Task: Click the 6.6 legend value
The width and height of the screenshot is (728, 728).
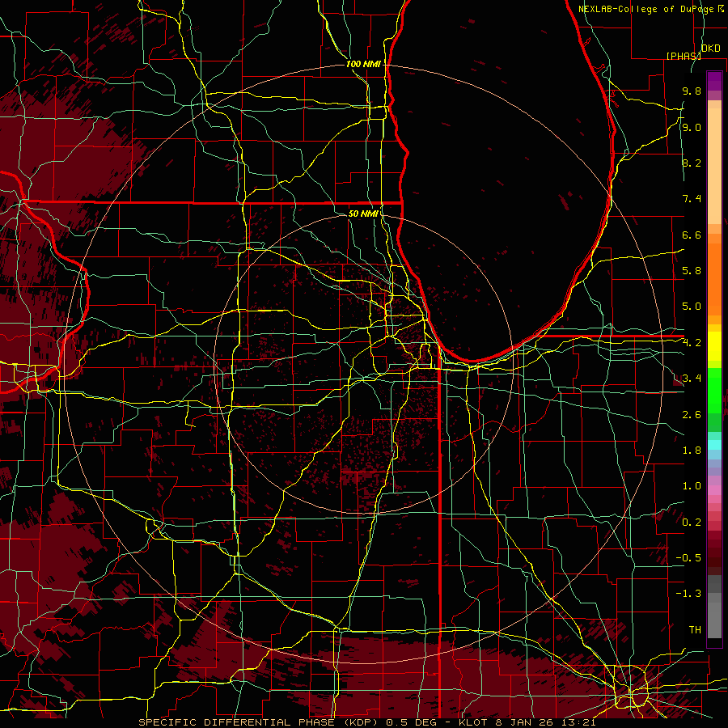Action: tap(692, 235)
